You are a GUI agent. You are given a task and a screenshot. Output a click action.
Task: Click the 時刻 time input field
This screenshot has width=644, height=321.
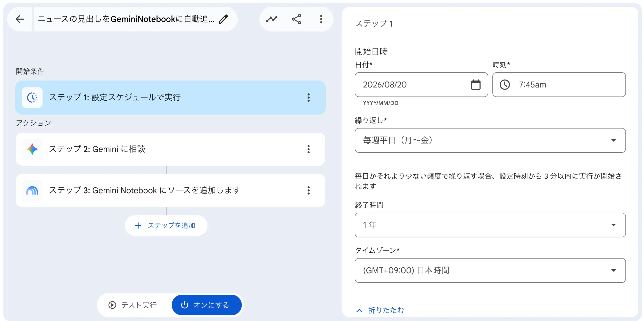pyautogui.click(x=559, y=85)
